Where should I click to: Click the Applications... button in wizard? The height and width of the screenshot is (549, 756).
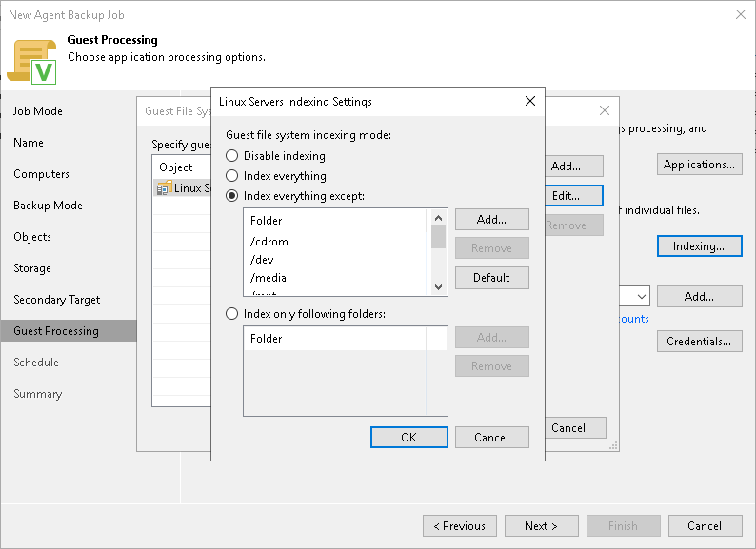pyautogui.click(x=699, y=165)
